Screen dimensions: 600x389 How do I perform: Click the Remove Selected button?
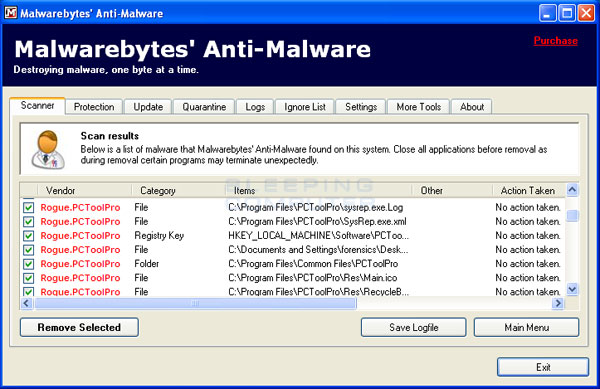coord(79,327)
